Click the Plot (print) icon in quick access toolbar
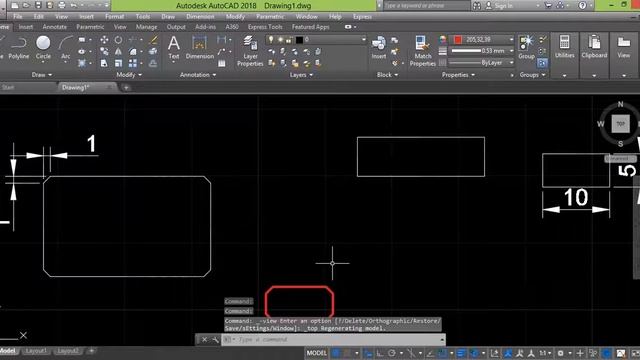Image resolution: width=640 pixels, height=360 pixels. click(x=62, y=5)
